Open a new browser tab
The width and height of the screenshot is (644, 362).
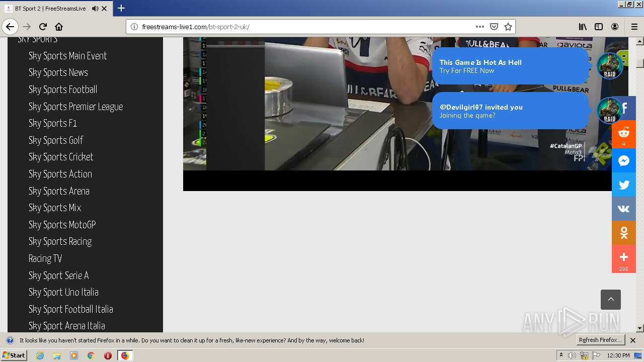121,8
